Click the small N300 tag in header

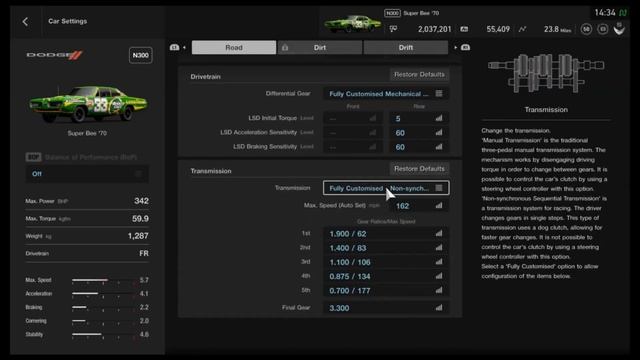[392, 13]
